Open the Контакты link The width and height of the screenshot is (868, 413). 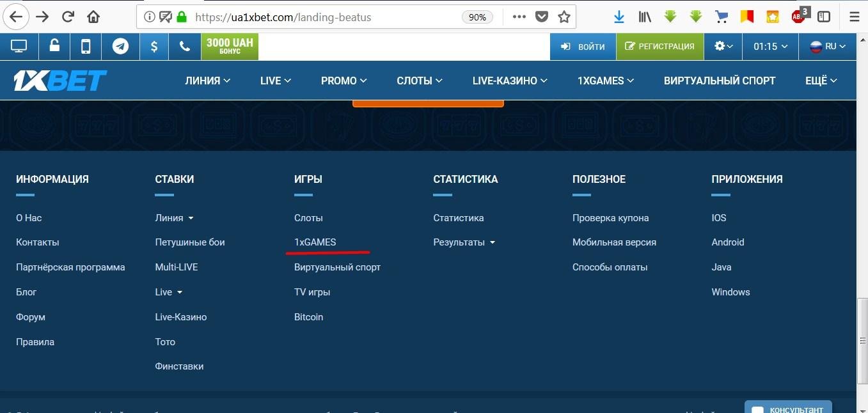[38, 242]
